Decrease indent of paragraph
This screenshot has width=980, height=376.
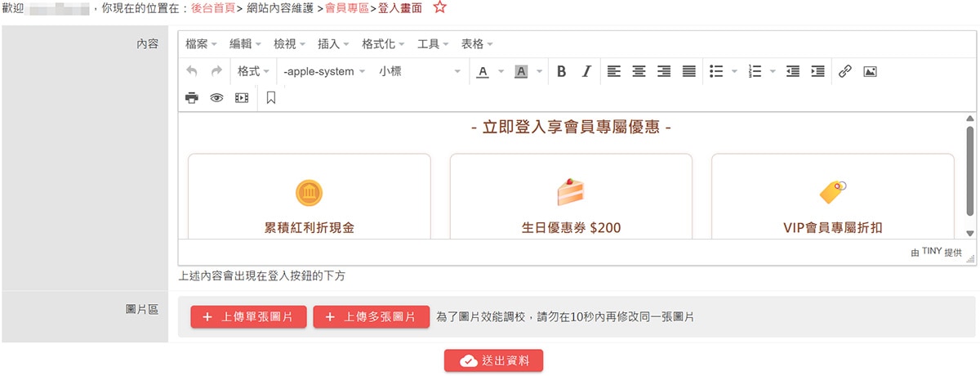tap(792, 72)
